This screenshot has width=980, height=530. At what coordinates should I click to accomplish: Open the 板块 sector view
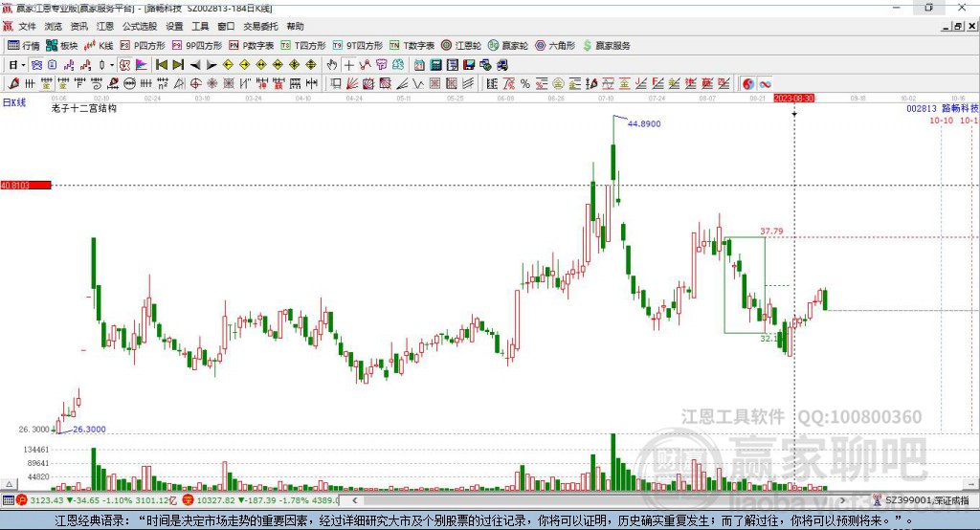tap(61, 46)
